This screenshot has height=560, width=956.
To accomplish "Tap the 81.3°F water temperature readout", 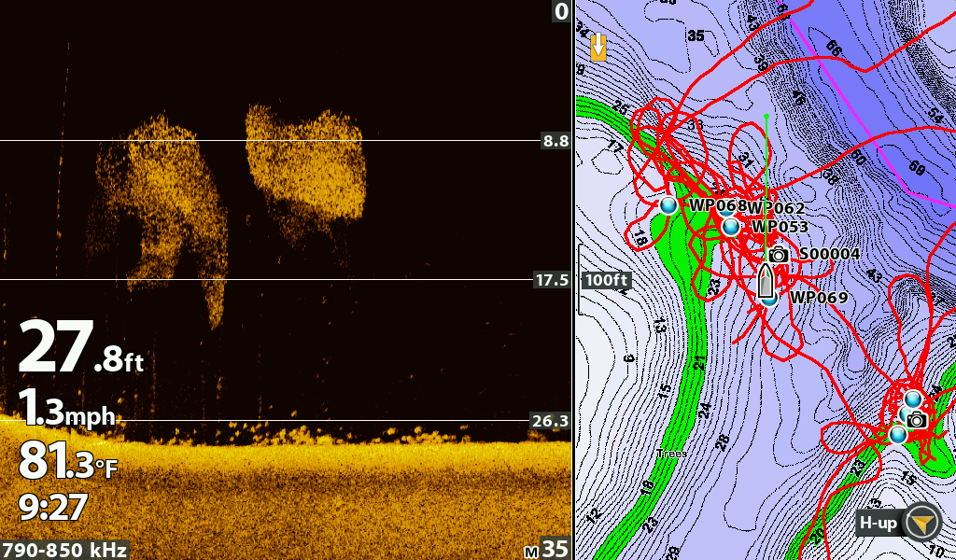I will coord(67,461).
